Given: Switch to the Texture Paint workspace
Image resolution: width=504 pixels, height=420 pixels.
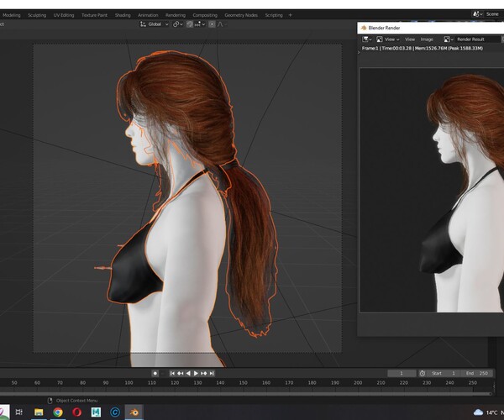Looking at the screenshot, I should (x=94, y=15).
